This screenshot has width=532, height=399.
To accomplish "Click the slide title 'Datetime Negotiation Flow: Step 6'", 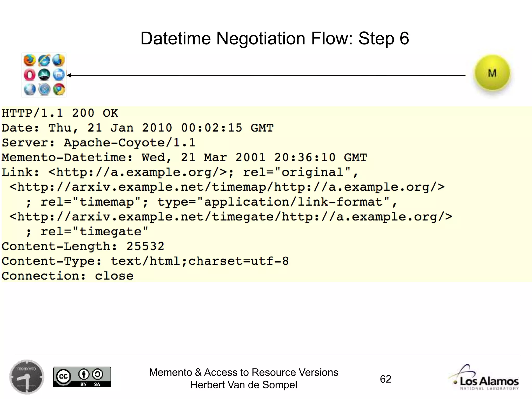I will click(x=275, y=38).
